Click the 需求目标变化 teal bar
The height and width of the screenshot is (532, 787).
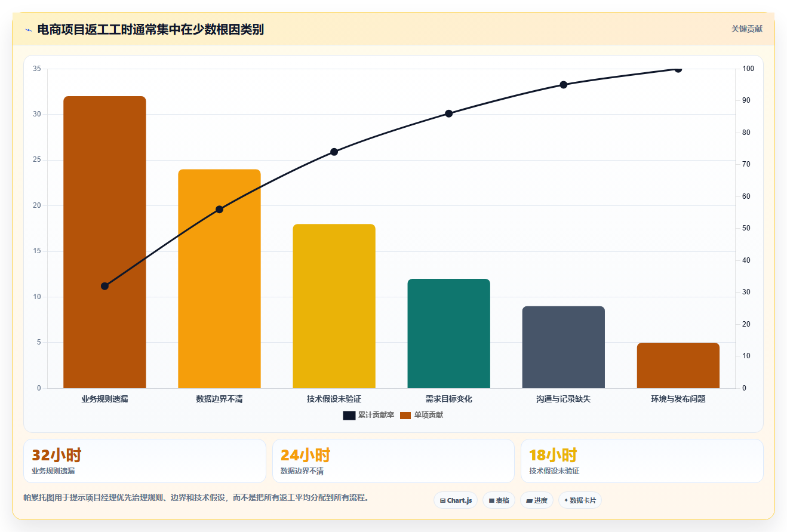pyautogui.click(x=448, y=333)
